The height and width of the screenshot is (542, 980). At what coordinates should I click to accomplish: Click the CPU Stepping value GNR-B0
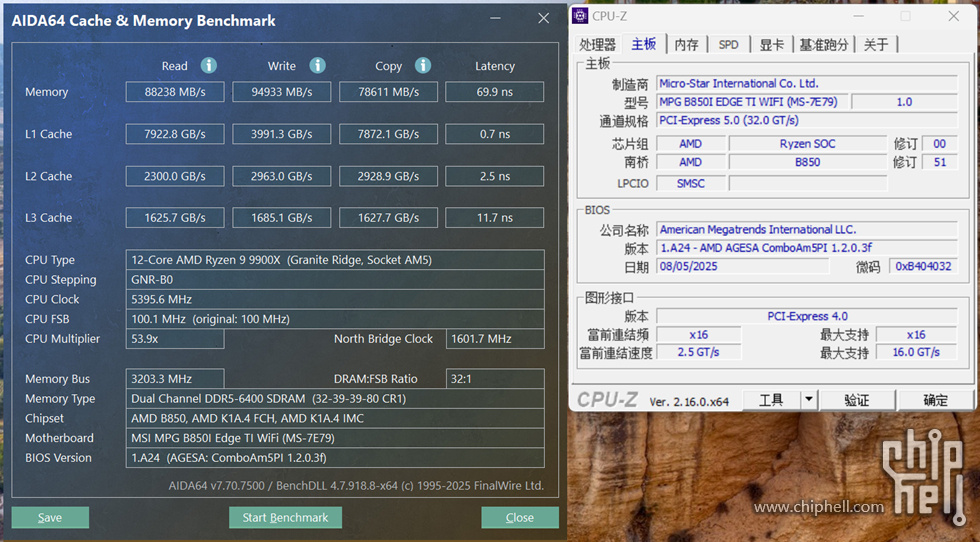(x=335, y=279)
